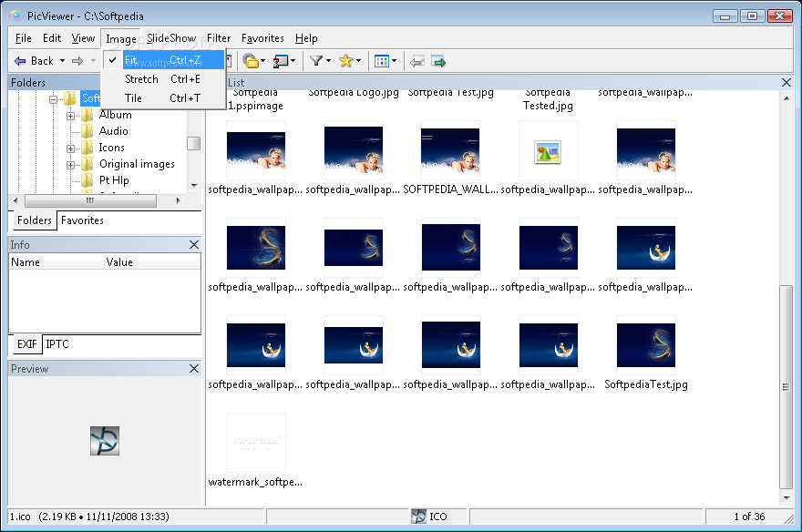Open the Favorites star dropdown arrow

coord(358,61)
